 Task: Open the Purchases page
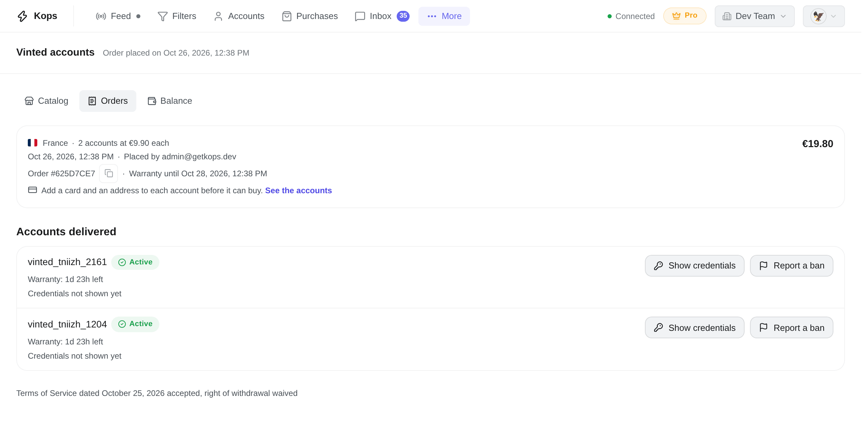pos(310,16)
